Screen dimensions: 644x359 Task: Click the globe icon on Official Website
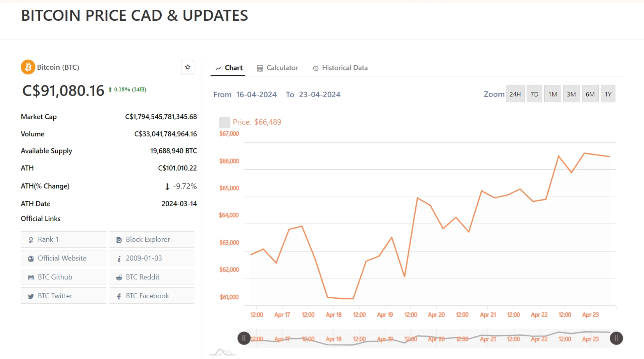tap(31, 258)
